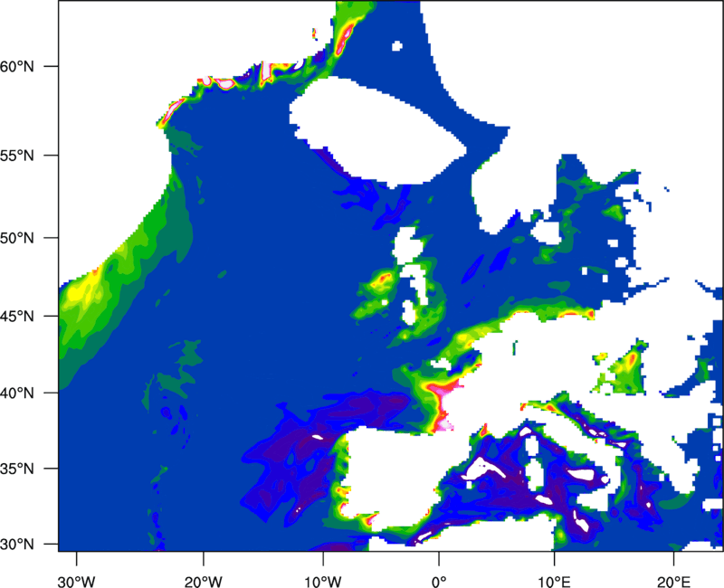Click the 20°W longitude label

204,582
